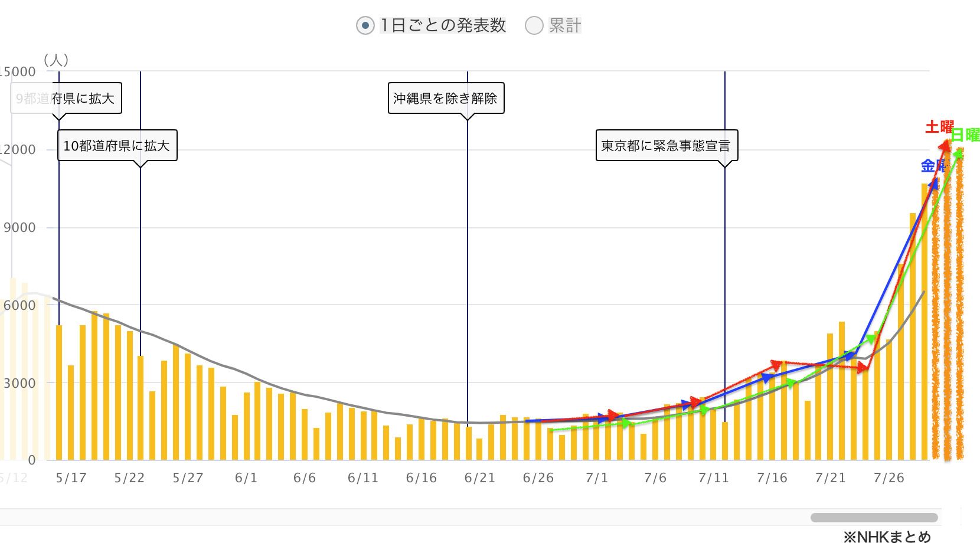Click the 9000 y-axis label

pos(20,228)
